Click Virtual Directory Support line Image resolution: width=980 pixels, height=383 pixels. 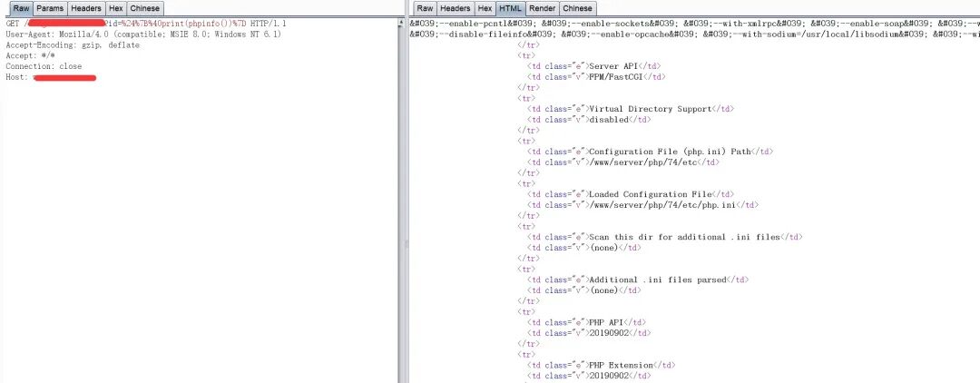coord(631,109)
